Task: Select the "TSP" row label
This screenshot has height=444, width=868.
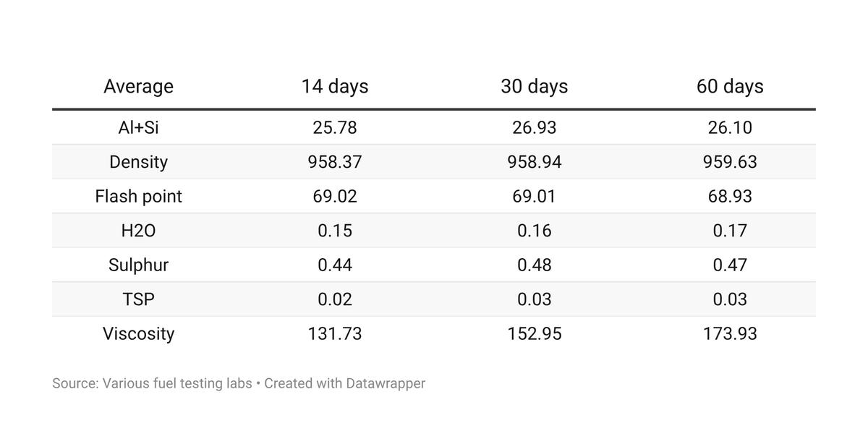Action: pos(138,299)
